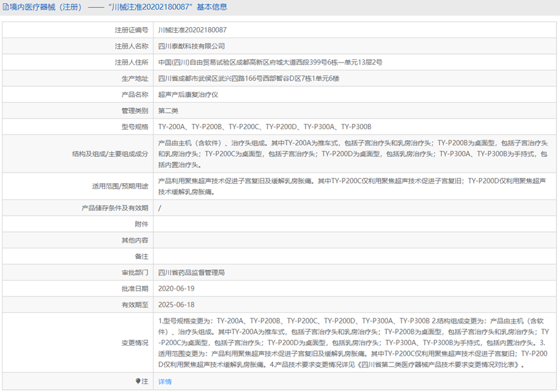Select the model list starting with TY-200A
This screenshot has width=560, height=392.
pos(265,126)
